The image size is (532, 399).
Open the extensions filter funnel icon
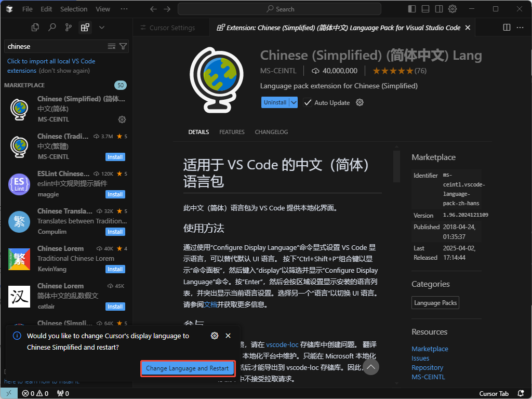(x=123, y=46)
